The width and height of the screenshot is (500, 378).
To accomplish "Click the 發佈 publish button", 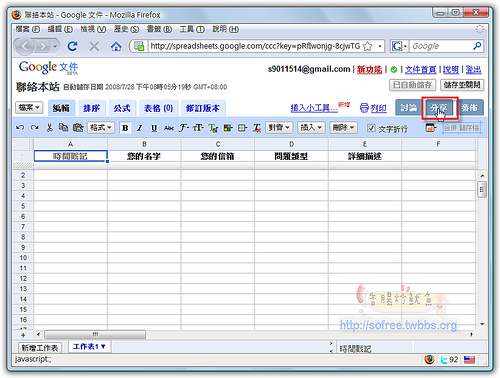I will (469, 108).
